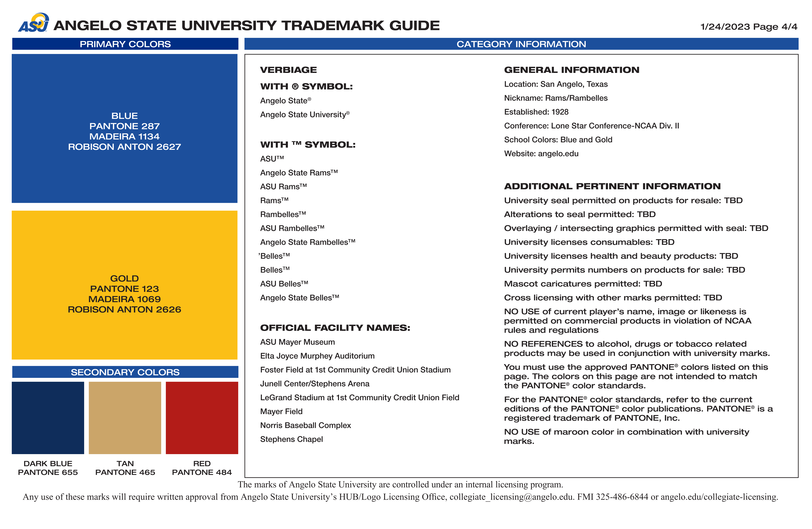812x529 pixels.
Task: Click 'Nickname: Rams/Rambelles' line
Action: tap(556, 98)
